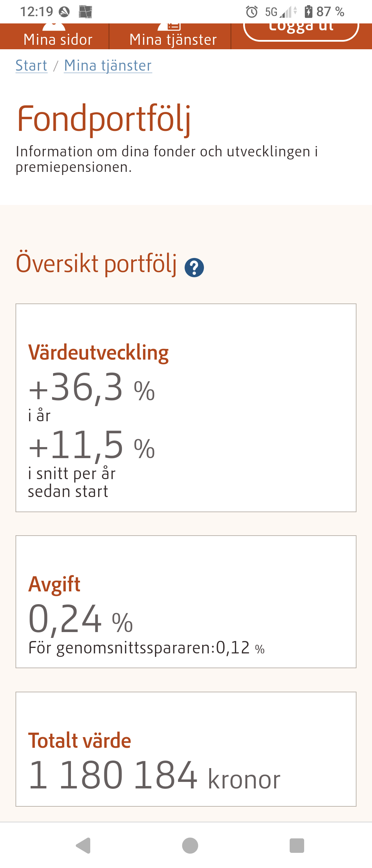Viewport: 372px width, 868px height.
Task: Click the premiepensionen information paragraph
Action: click(167, 159)
